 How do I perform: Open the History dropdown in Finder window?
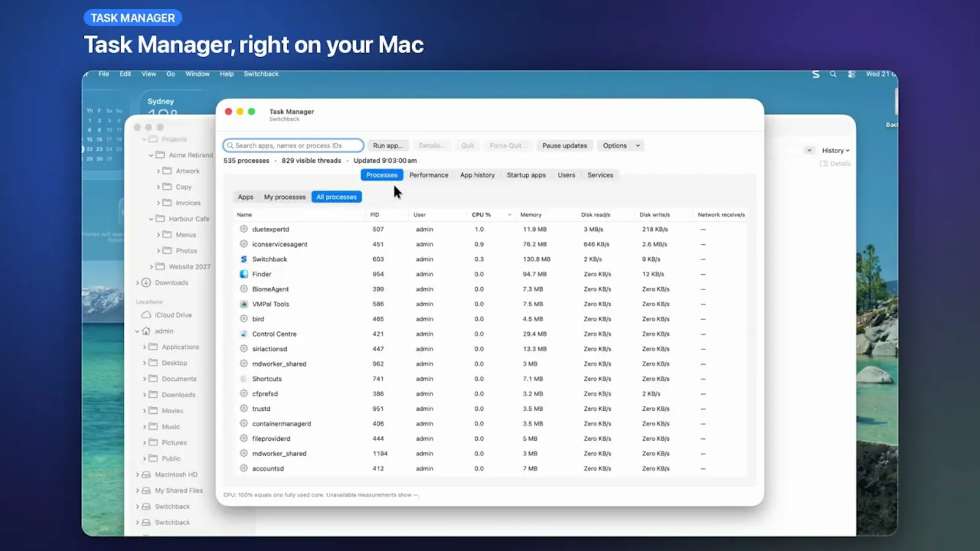pyautogui.click(x=835, y=151)
